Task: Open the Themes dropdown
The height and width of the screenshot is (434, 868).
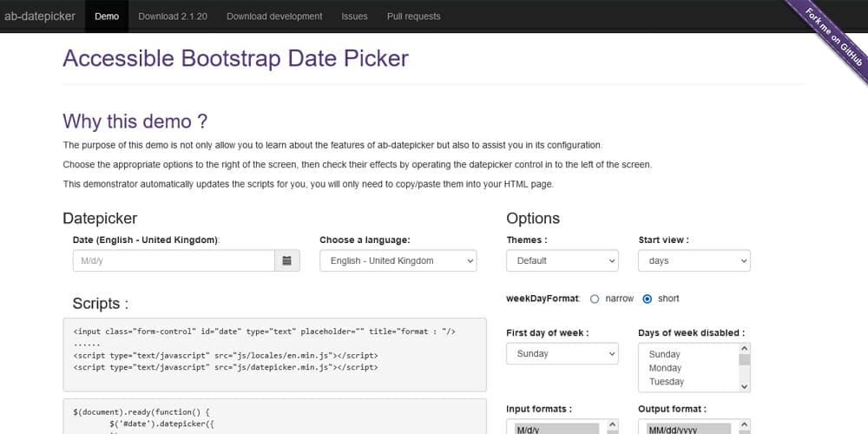Action: tap(562, 260)
